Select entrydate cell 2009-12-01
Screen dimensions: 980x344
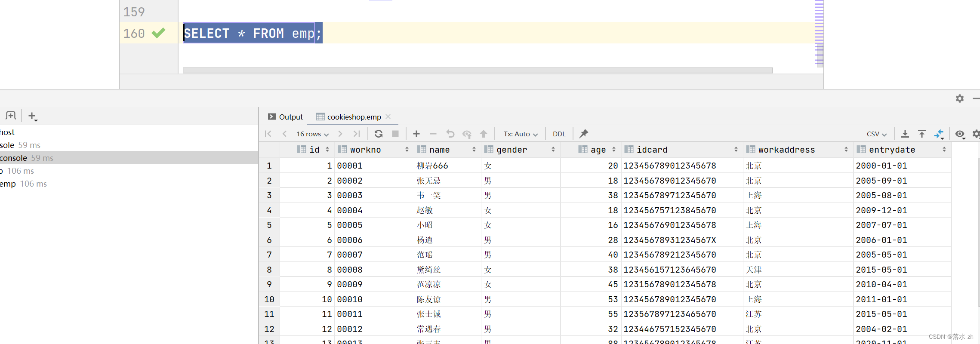point(902,210)
